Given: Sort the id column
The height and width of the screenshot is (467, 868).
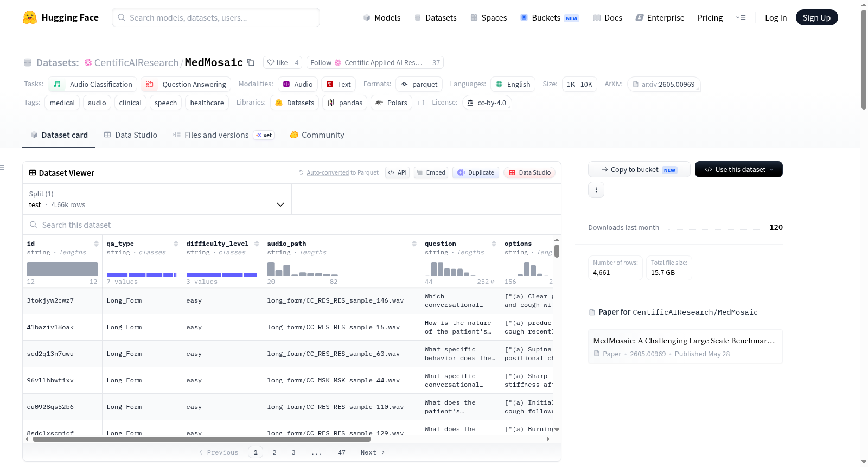Looking at the screenshot, I should coord(96,244).
